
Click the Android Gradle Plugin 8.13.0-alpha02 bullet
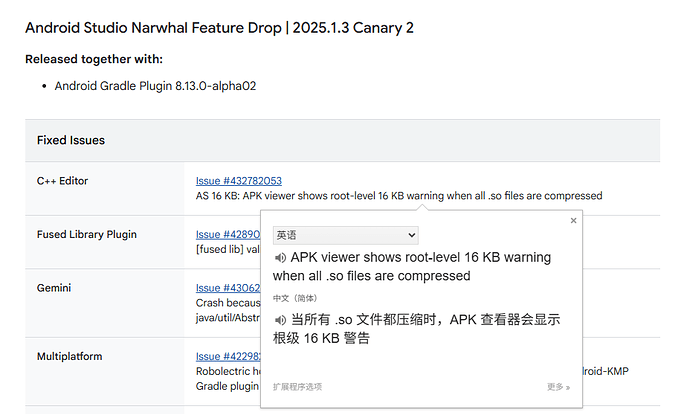pos(155,86)
